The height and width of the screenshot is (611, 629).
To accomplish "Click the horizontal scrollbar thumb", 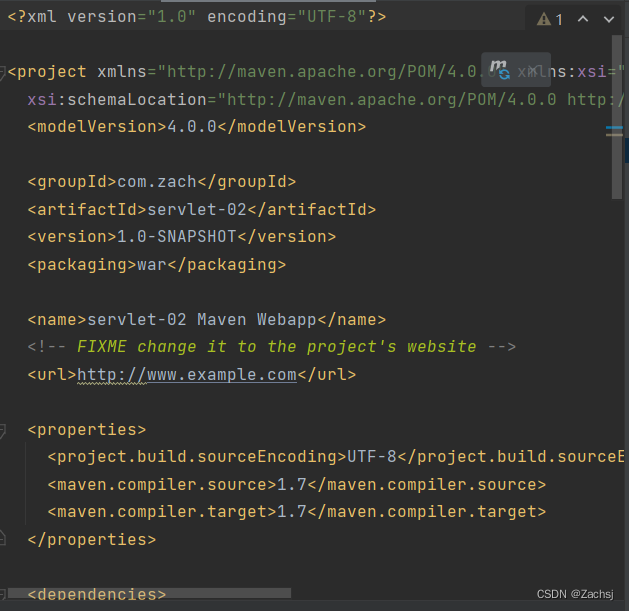I will pyautogui.click(x=149, y=593).
